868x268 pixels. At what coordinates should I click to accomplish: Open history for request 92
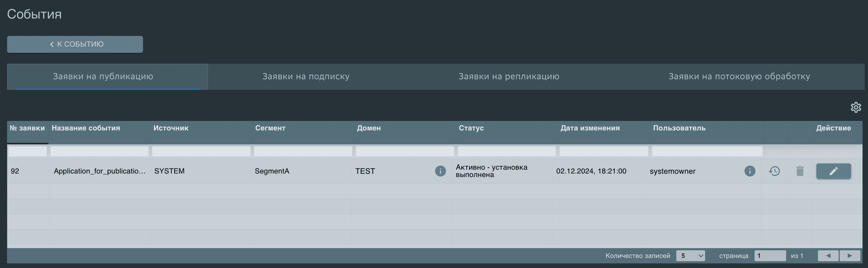774,171
